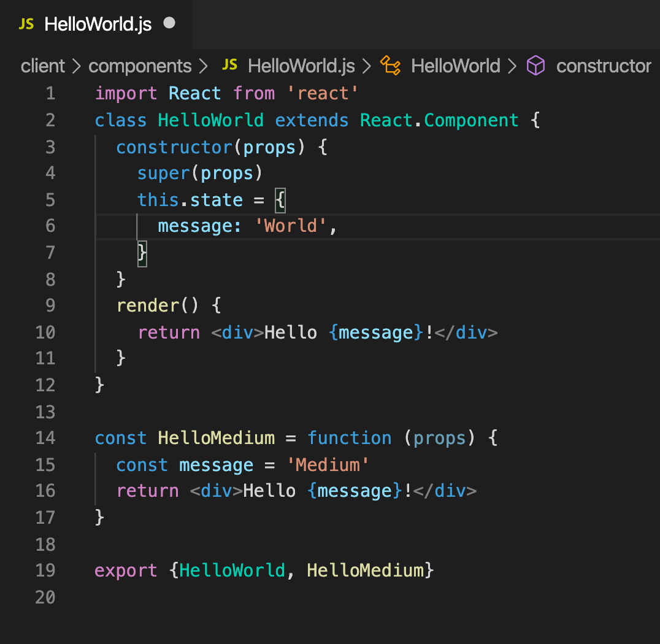Screen dimensions: 660x644
Task: Click the orange class icon before HelloWorld breadcrumb
Action: (391, 66)
